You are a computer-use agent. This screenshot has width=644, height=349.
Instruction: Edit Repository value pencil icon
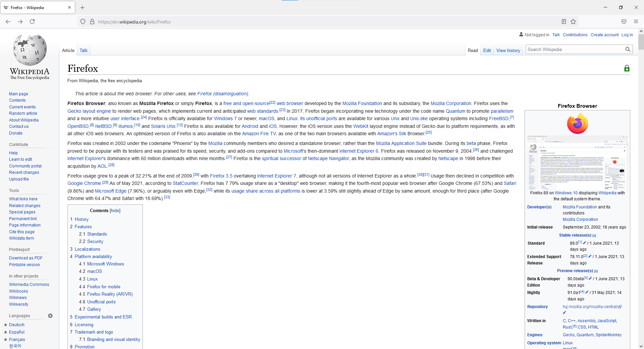tap(564, 313)
